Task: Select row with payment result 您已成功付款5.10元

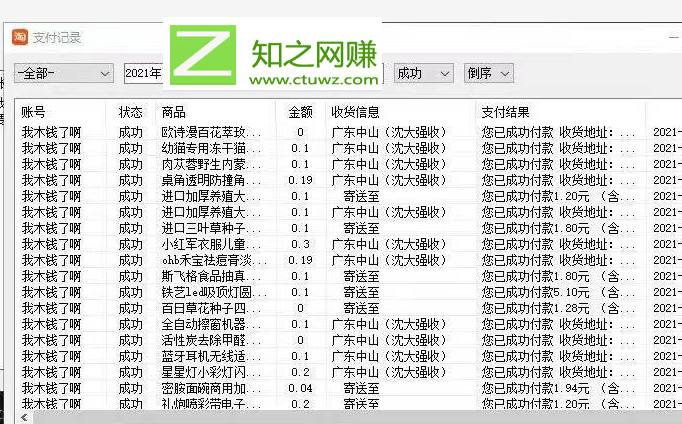Action: point(348,292)
